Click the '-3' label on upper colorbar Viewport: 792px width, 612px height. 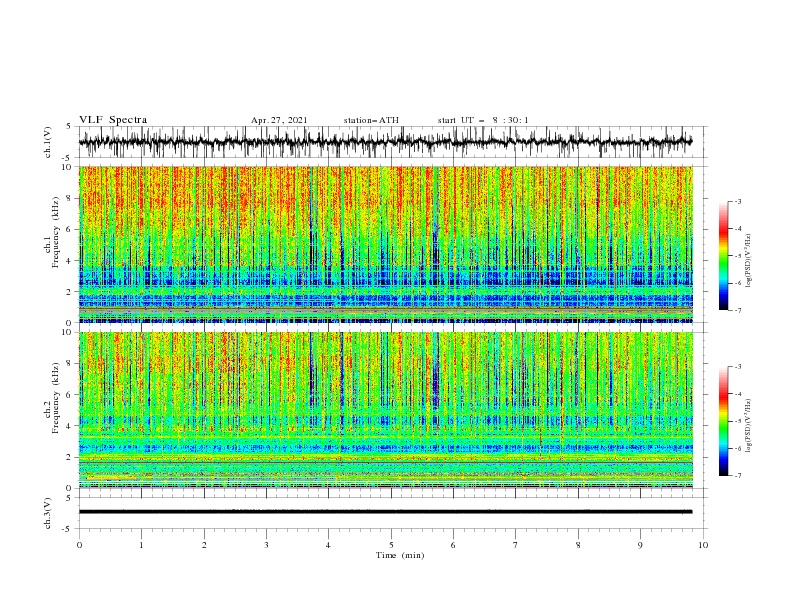[738, 201]
